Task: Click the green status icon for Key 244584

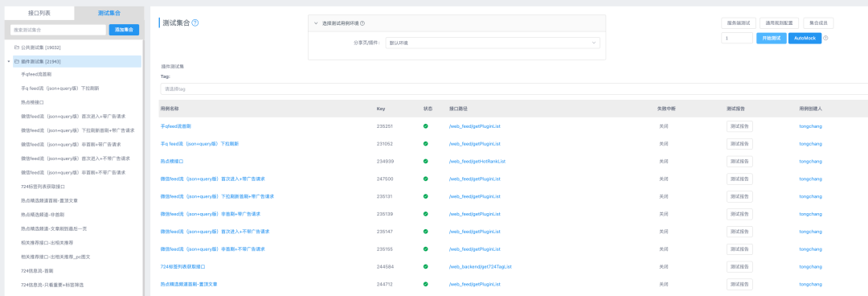Action: (425, 266)
